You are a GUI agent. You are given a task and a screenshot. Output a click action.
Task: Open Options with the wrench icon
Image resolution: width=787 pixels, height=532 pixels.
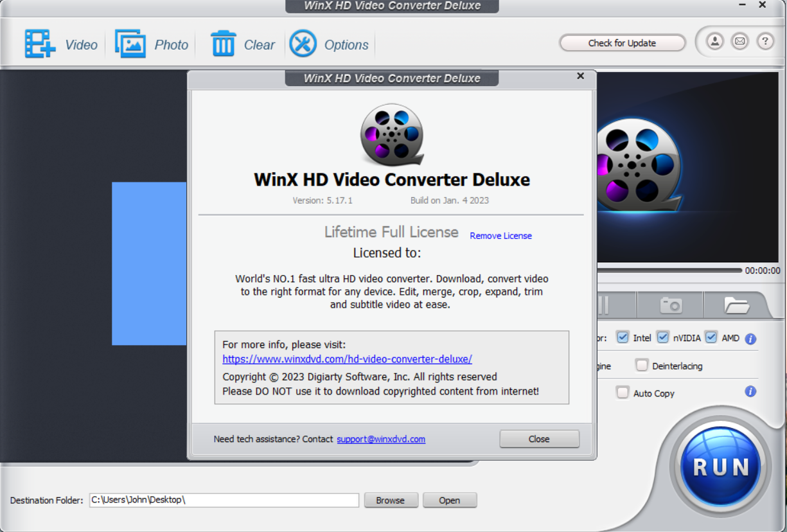click(x=303, y=44)
